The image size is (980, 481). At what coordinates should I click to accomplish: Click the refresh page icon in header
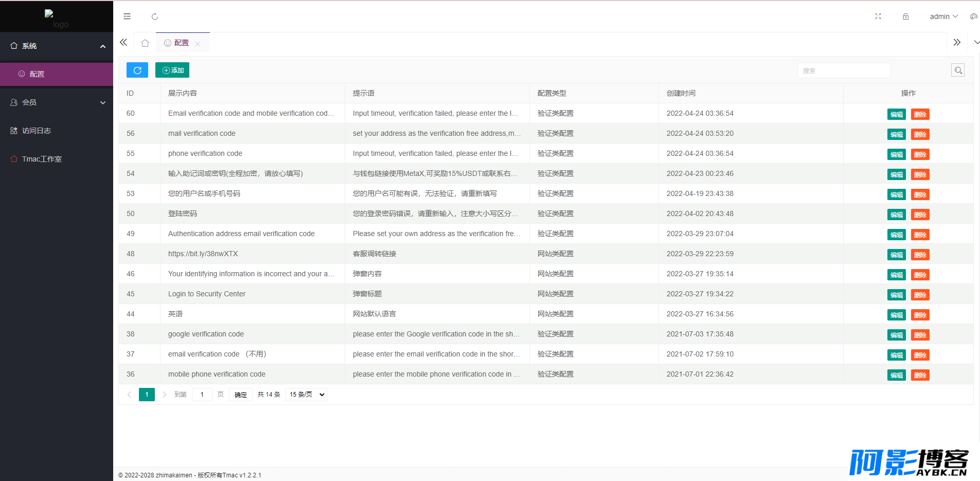coord(155,16)
